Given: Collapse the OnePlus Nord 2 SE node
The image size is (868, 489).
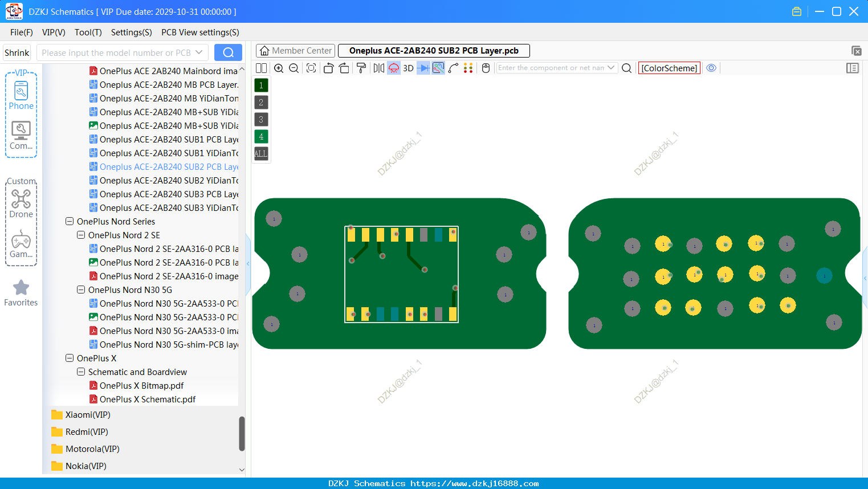Looking at the screenshot, I should [81, 235].
